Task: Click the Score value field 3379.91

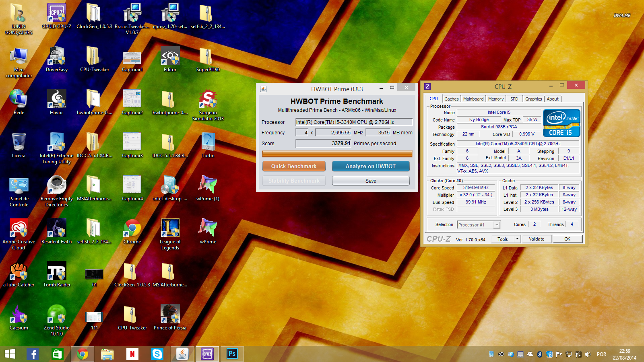Action: 324,143
